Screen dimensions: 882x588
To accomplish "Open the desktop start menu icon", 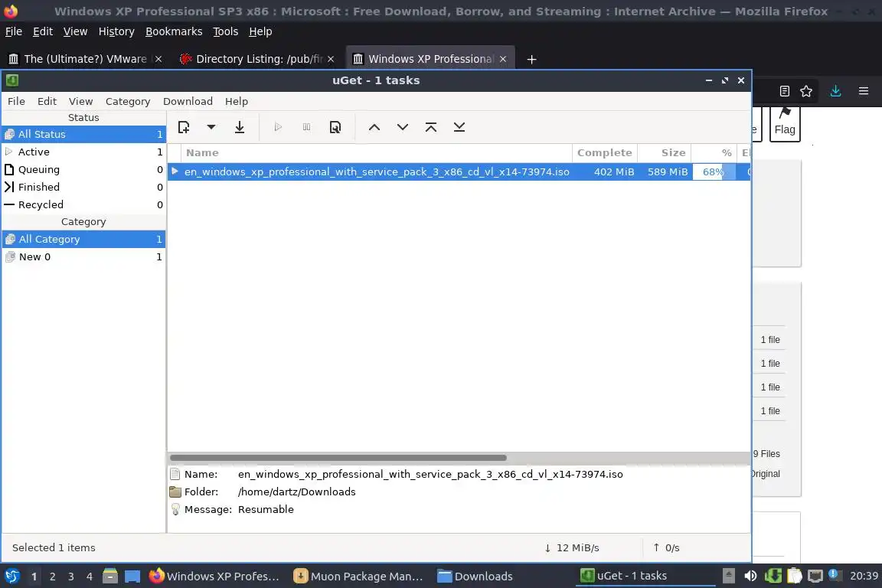I will tap(11, 576).
